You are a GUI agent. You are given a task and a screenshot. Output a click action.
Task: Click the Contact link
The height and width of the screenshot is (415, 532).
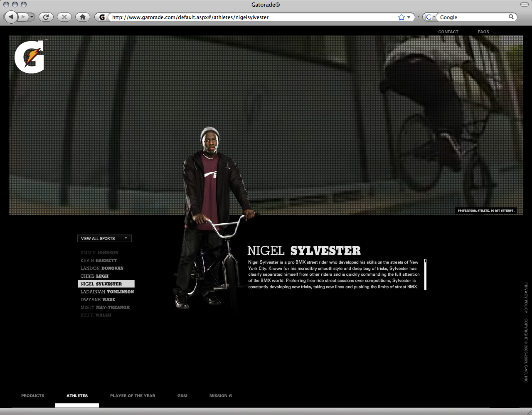pos(448,32)
